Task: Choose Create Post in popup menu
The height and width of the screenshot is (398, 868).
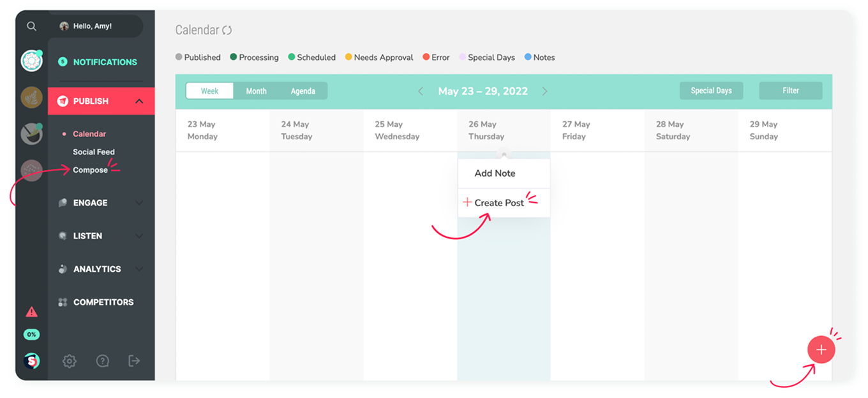Action: click(x=498, y=203)
